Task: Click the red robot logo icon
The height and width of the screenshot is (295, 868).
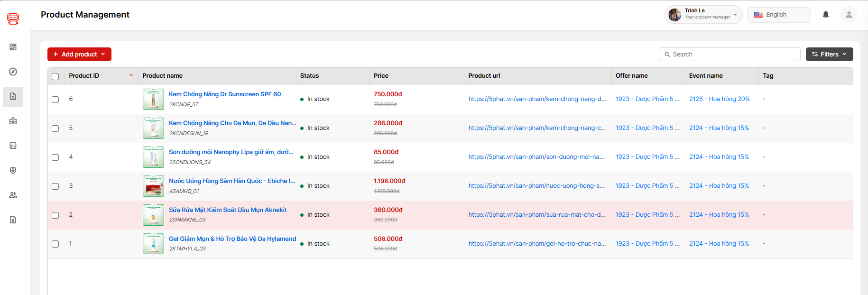Action: (x=13, y=19)
